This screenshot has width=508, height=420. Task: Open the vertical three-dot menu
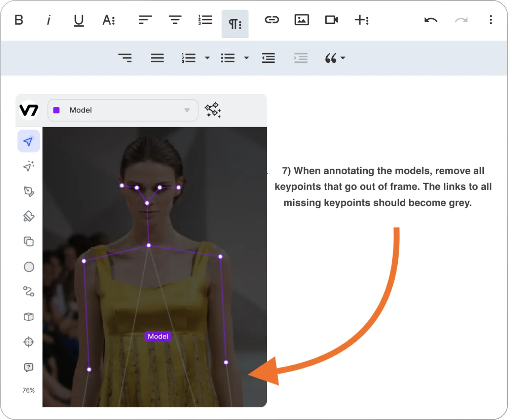click(x=491, y=20)
